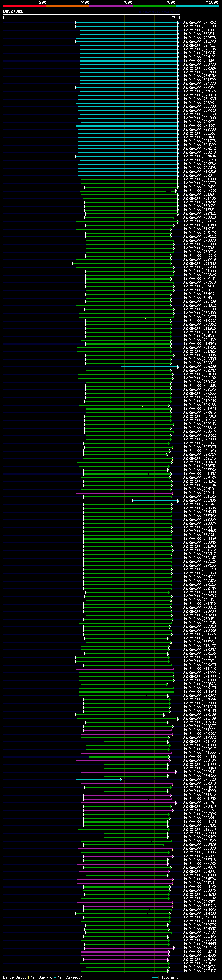Select hit label UniRef100_B2ITX3
The width and height of the screenshot is (222, 980).
coord(199,332)
